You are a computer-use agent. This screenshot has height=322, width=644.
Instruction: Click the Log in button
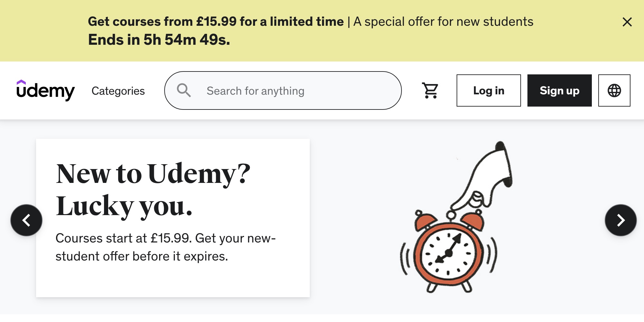[x=488, y=90]
